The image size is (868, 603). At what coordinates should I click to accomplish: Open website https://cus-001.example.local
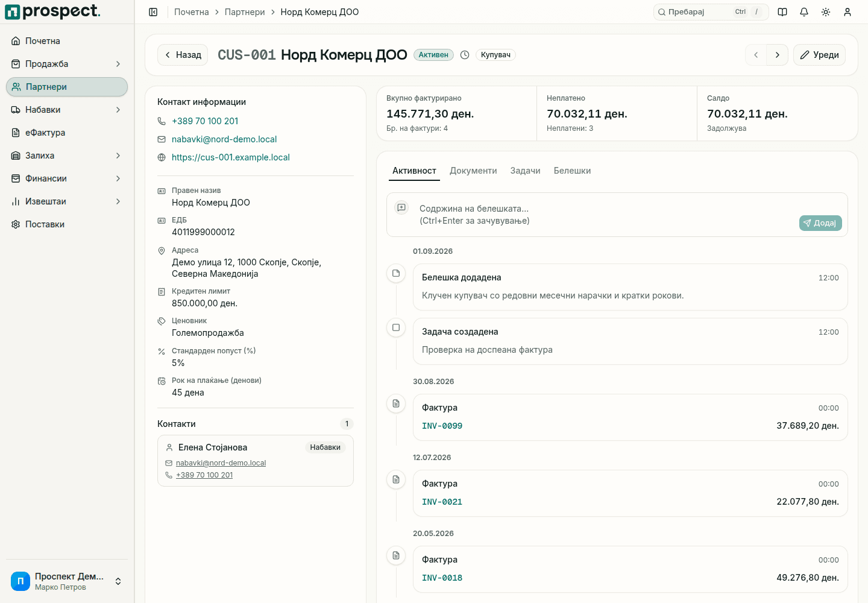tap(231, 157)
